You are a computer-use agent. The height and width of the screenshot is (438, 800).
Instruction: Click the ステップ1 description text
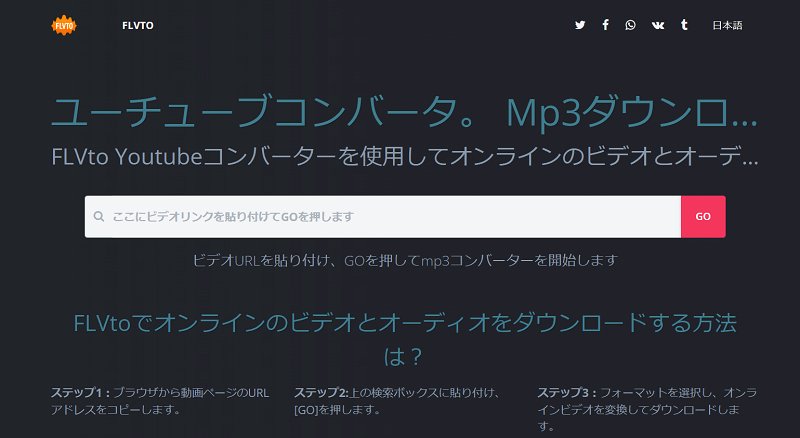(160, 401)
